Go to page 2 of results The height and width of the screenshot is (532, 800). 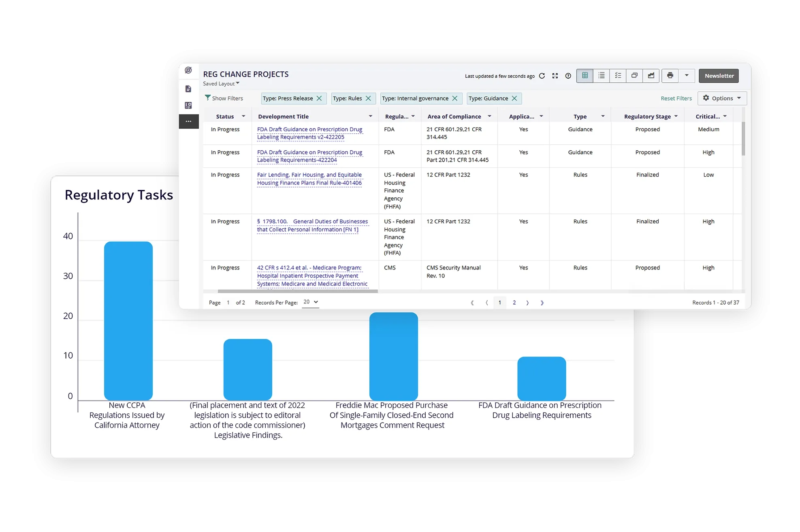point(514,303)
